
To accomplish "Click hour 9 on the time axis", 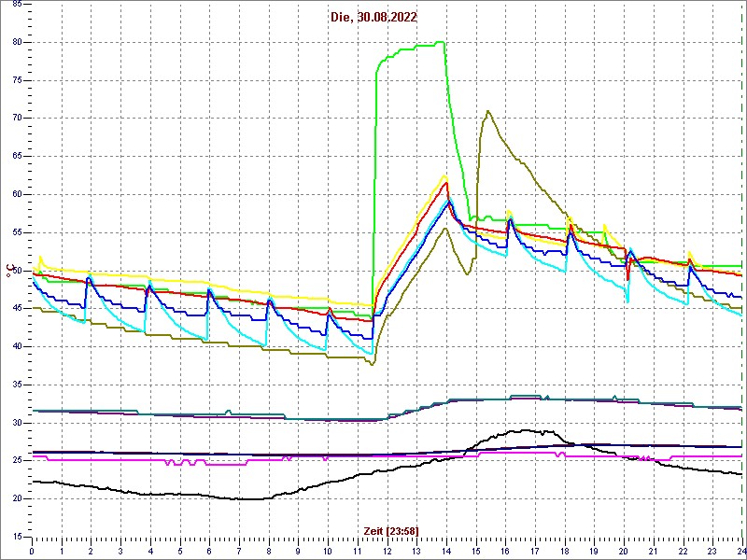I will click(298, 552).
